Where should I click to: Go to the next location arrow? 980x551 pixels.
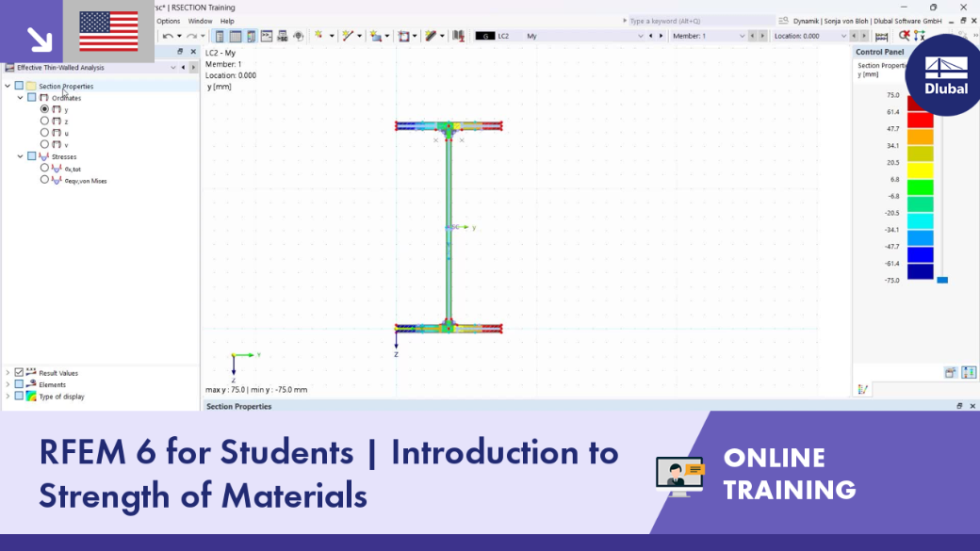tap(864, 36)
